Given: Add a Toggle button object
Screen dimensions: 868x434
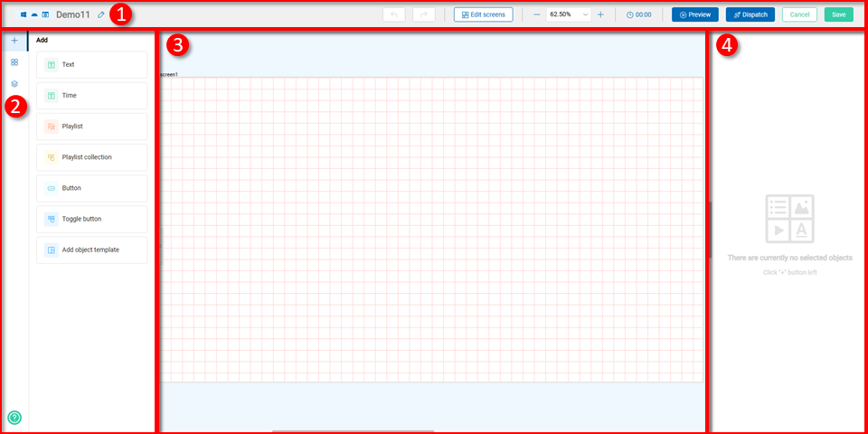Looking at the screenshot, I should (91, 219).
